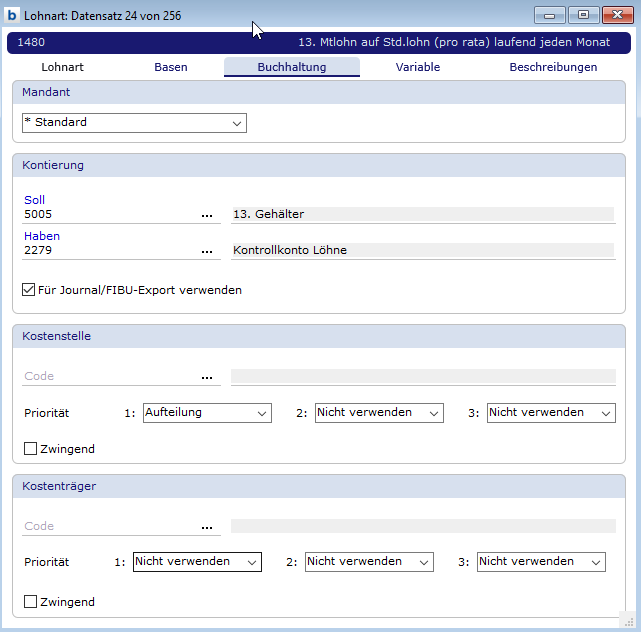Open the Mandant Standard dropdown
This screenshot has height=632, width=641.
(x=134, y=123)
